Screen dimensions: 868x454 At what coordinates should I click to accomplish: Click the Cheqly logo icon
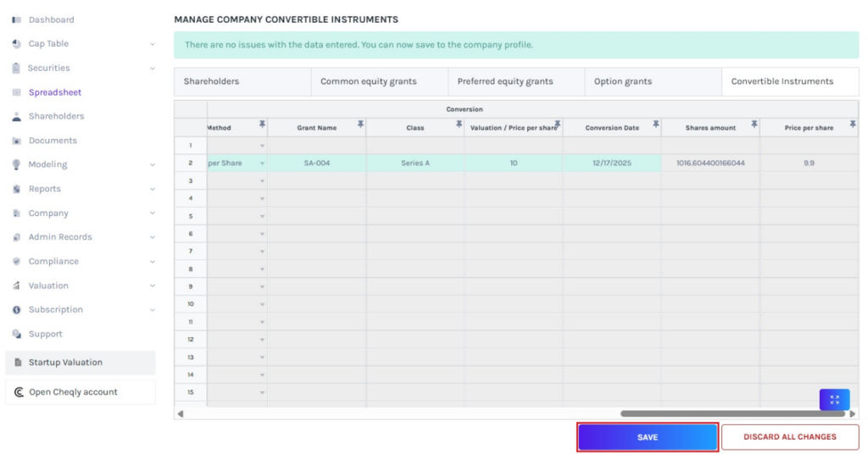(19, 392)
